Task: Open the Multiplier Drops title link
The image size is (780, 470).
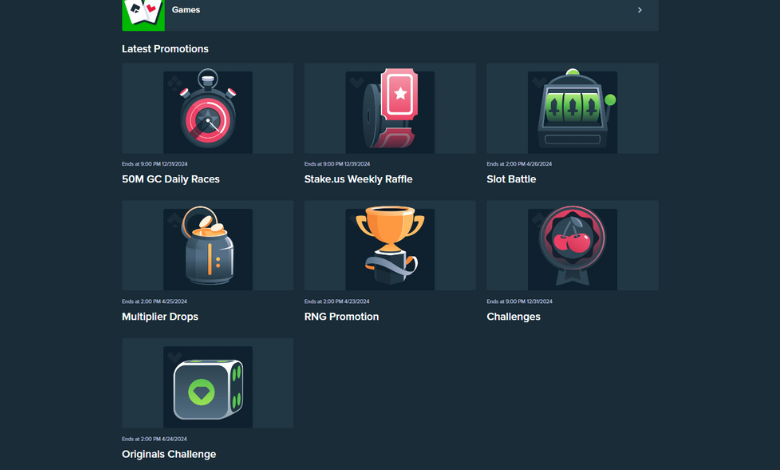Action: click(160, 317)
